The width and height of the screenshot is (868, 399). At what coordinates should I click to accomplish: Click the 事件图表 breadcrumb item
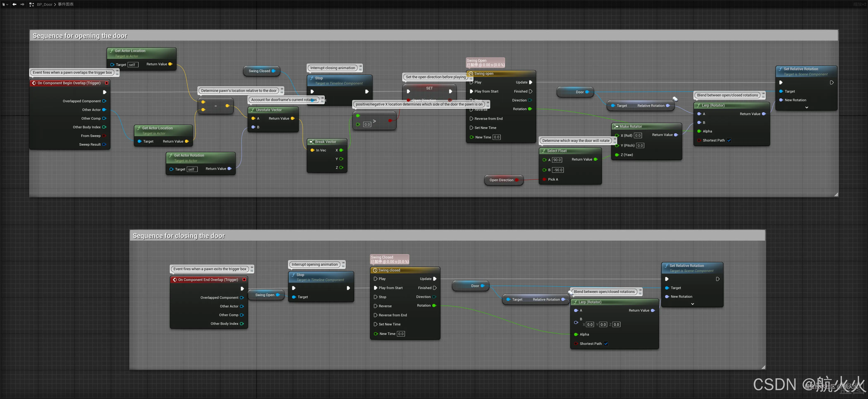[x=66, y=4]
